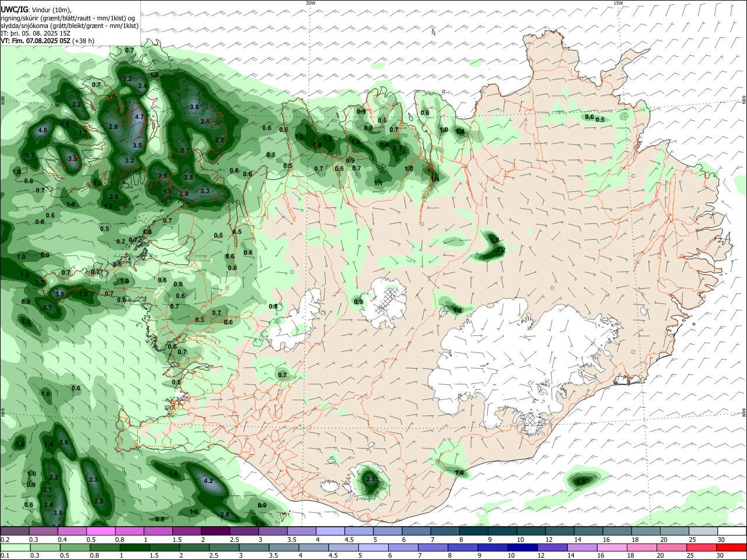This screenshot has width=747, height=560.
Task: Pick the bright magenta swatch between 0.5 and 0.8, upper scale
Action: [100, 531]
